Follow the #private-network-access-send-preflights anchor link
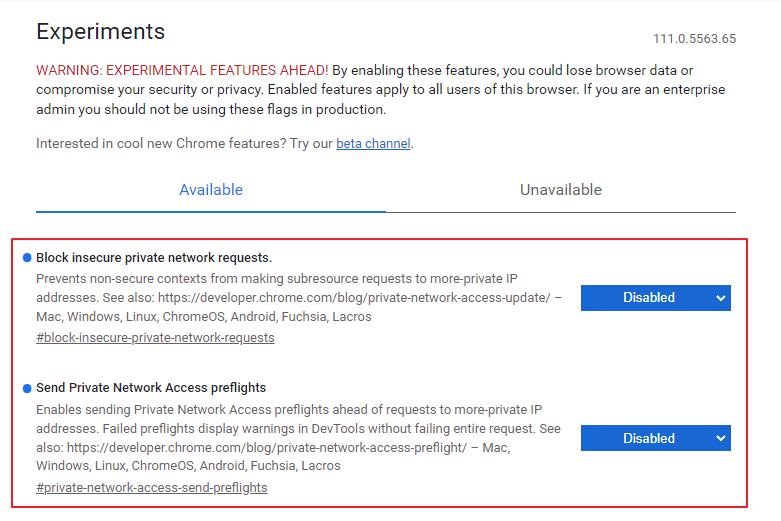 coord(151,488)
